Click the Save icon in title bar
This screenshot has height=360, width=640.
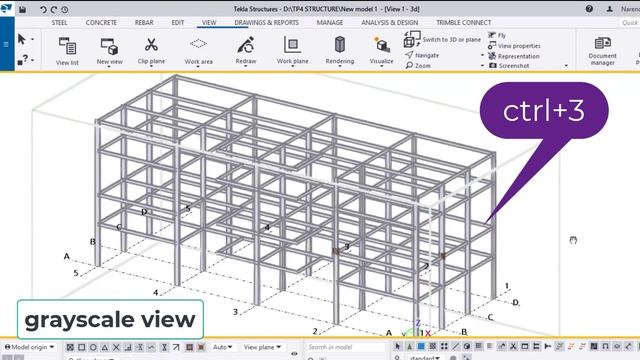[x=22, y=9]
